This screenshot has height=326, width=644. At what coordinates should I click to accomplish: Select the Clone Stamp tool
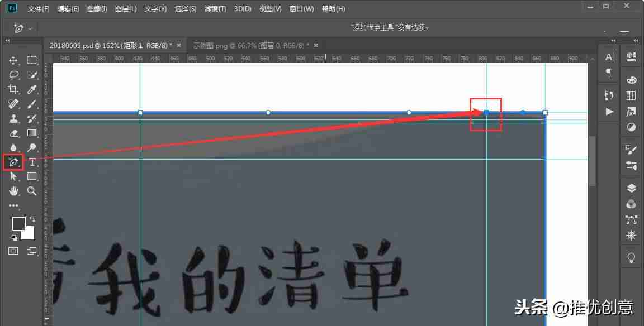[x=13, y=118]
